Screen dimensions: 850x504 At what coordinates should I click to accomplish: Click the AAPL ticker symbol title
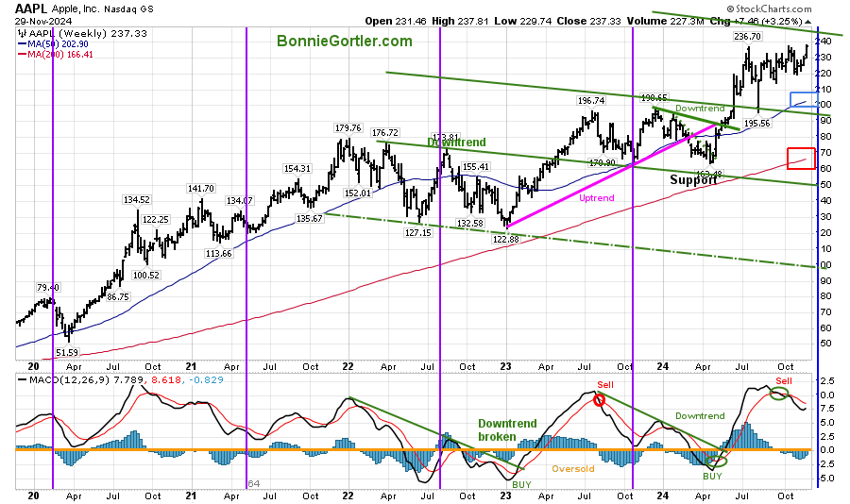[31, 8]
